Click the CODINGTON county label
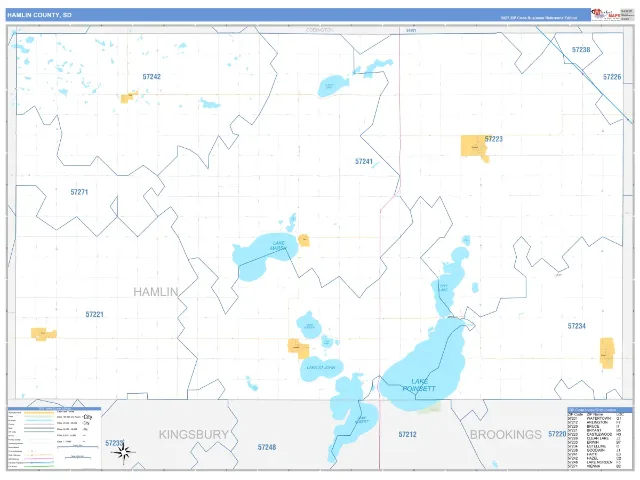 (320, 30)
